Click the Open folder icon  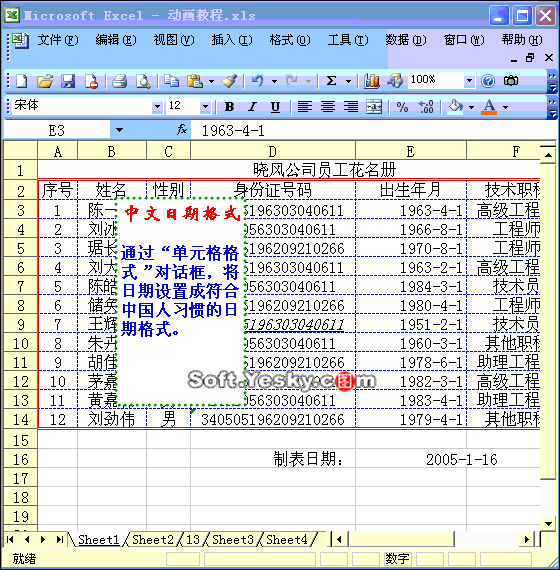pyautogui.click(x=45, y=81)
